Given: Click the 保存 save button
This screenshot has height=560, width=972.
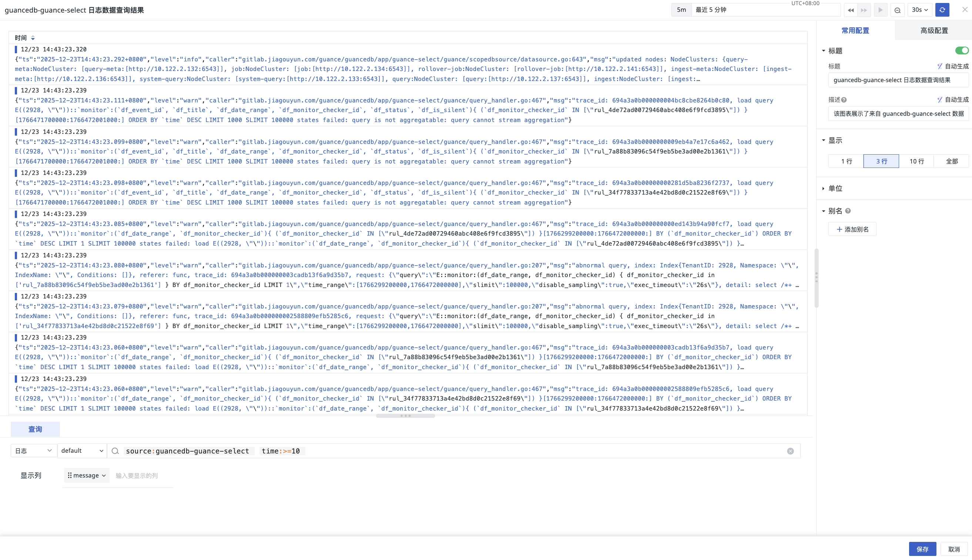Looking at the screenshot, I should pos(922,549).
